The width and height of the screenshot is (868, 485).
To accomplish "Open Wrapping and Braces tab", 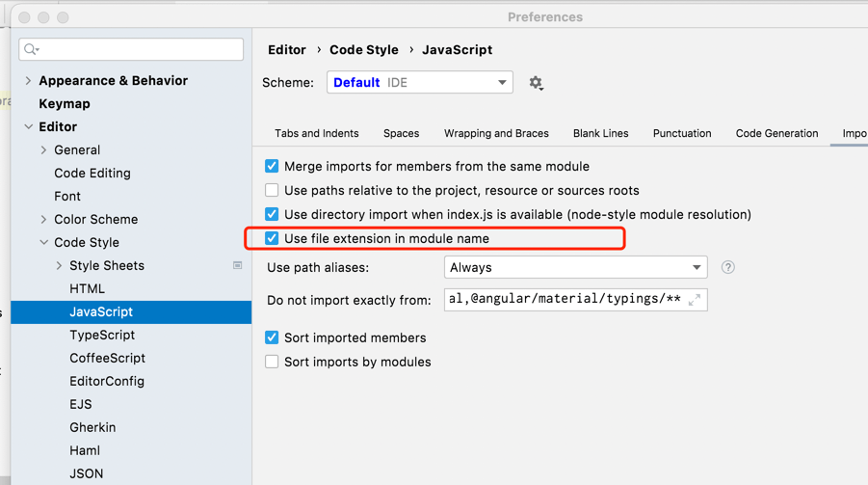I will tap(496, 134).
